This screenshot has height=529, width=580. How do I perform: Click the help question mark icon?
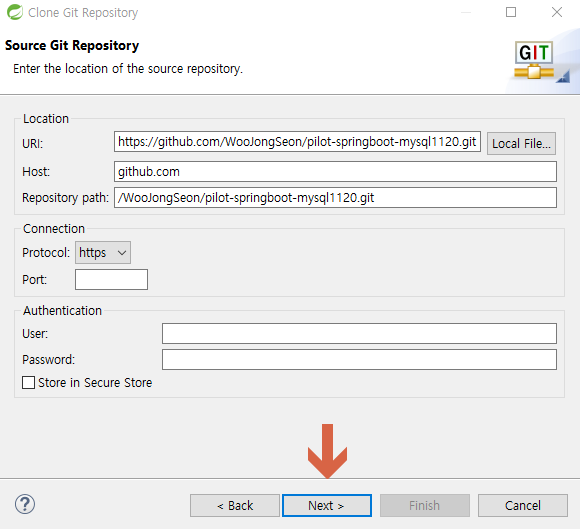click(x=25, y=504)
